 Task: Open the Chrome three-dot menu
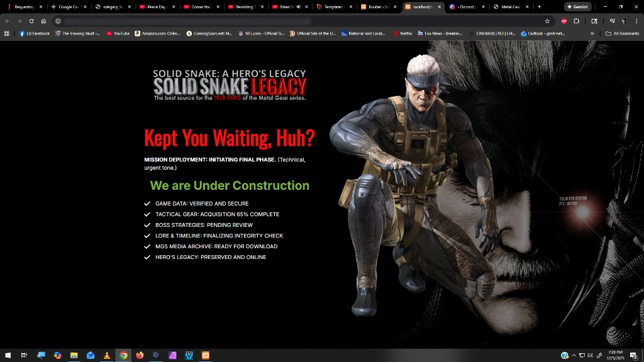coord(636,21)
